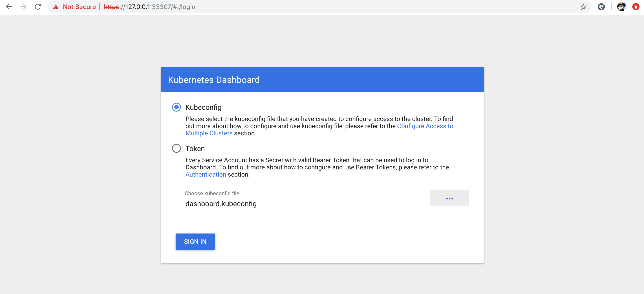Click the red Not Secure warning triangle
Screen dimensions: 644x294
[x=56, y=7]
